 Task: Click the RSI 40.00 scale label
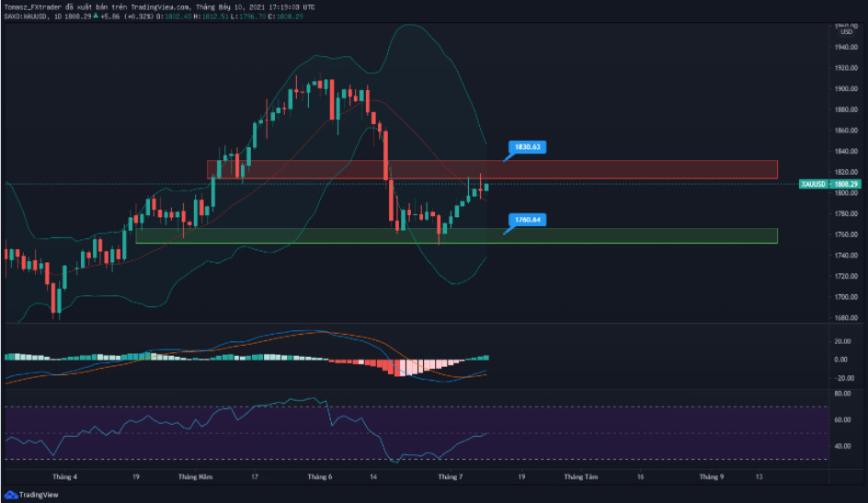click(842, 446)
